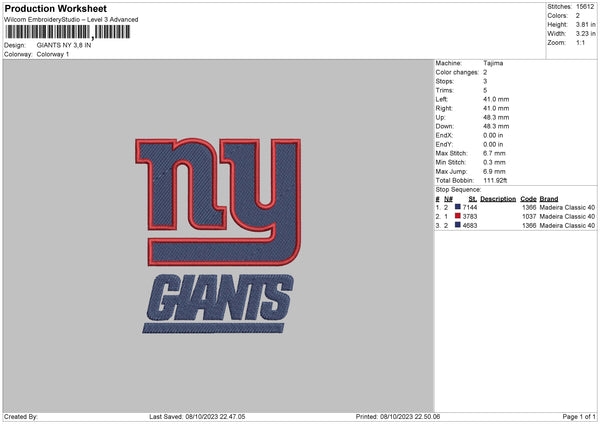600x424 pixels.
Task: Click the barcode under Production Worksheet
Action: 68,32
